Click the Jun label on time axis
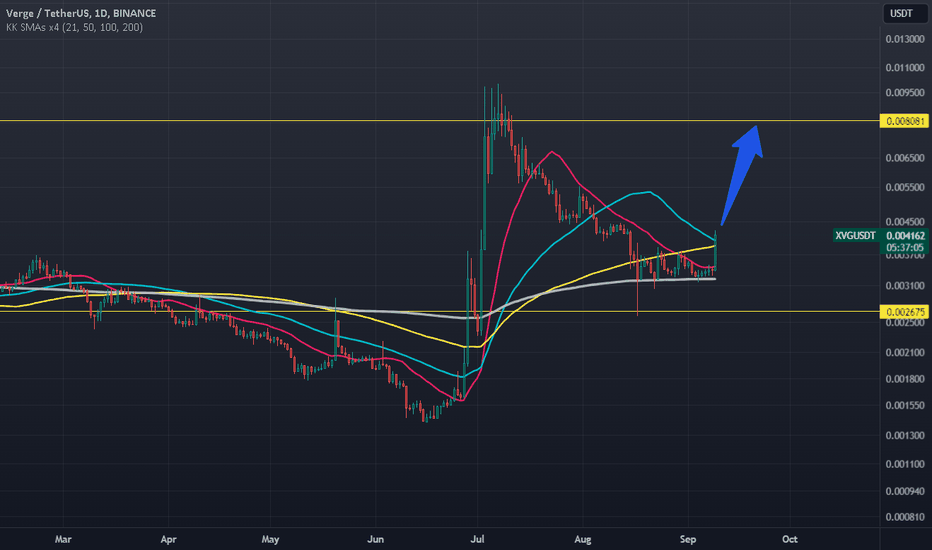Screen dimensions: 932x550 pos(376,539)
